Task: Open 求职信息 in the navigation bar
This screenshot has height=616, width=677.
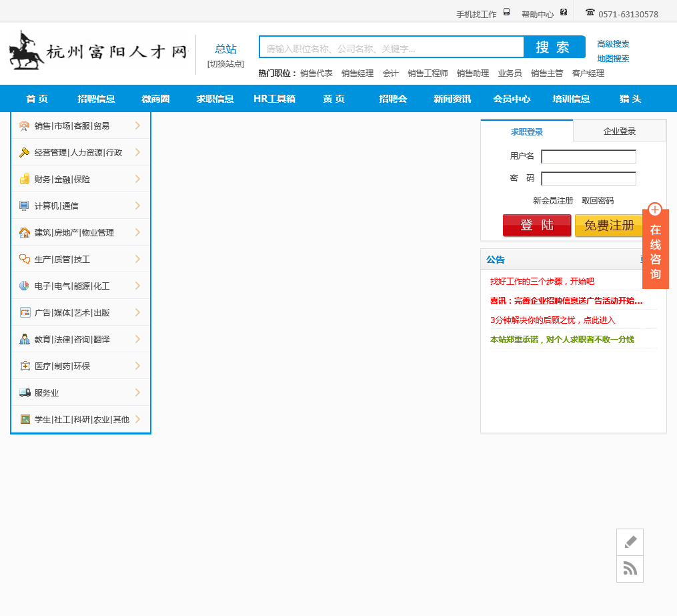Action: (x=215, y=99)
